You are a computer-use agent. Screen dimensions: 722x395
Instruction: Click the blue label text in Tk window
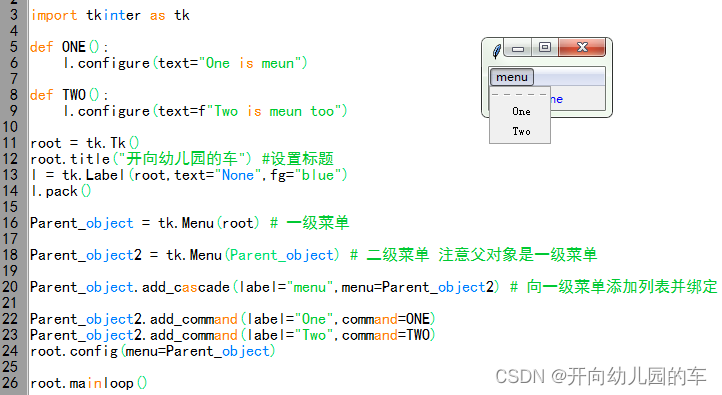[x=557, y=99]
